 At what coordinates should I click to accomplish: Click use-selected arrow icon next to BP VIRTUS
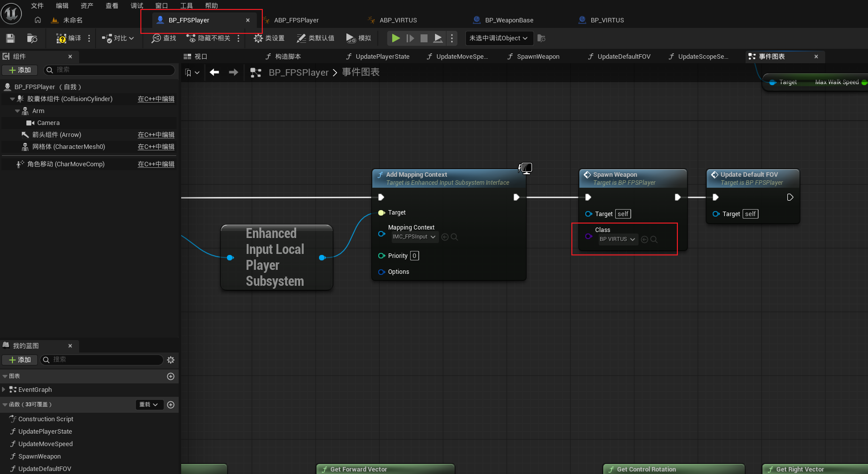point(645,239)
